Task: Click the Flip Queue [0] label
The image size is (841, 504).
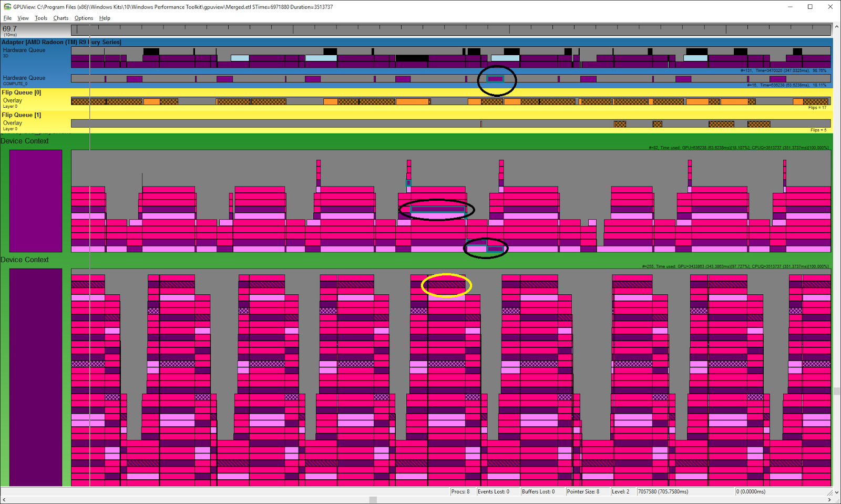Action: tap(22, 92)
